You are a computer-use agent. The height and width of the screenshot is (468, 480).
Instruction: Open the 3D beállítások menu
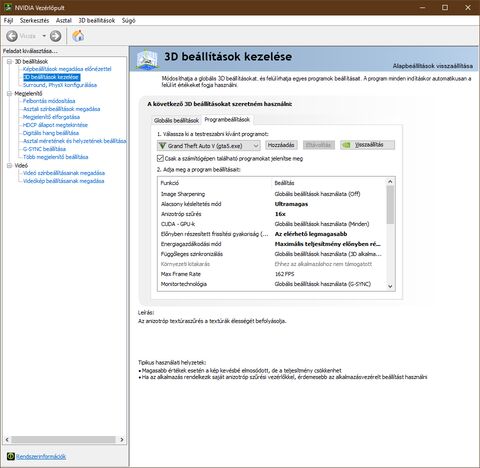coord(97,20)
